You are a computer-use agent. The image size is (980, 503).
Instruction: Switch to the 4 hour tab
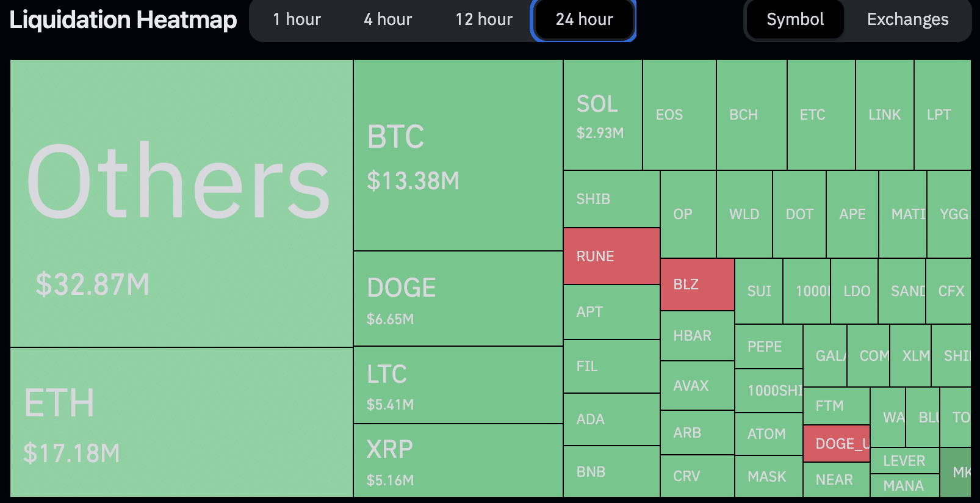click(x=387, y=20)
